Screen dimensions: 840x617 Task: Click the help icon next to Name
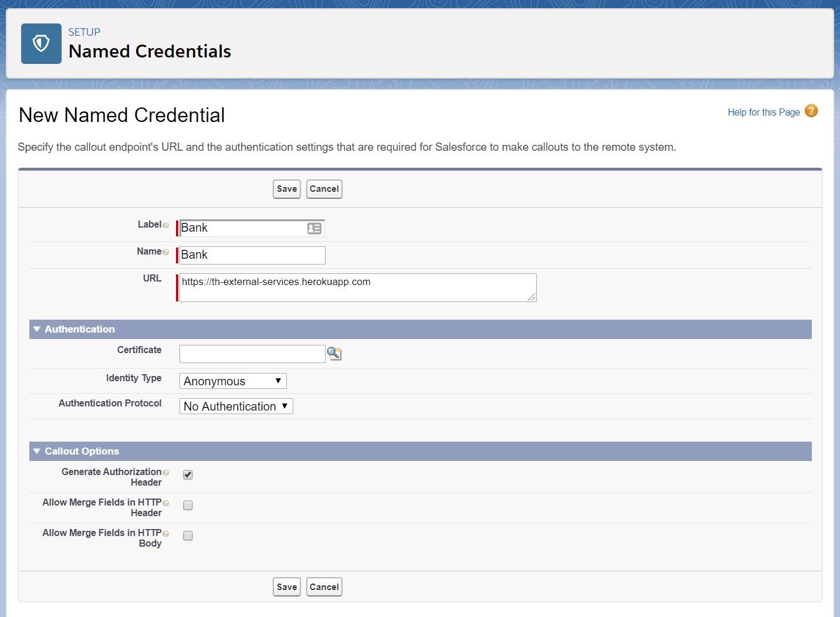[166, 252]
